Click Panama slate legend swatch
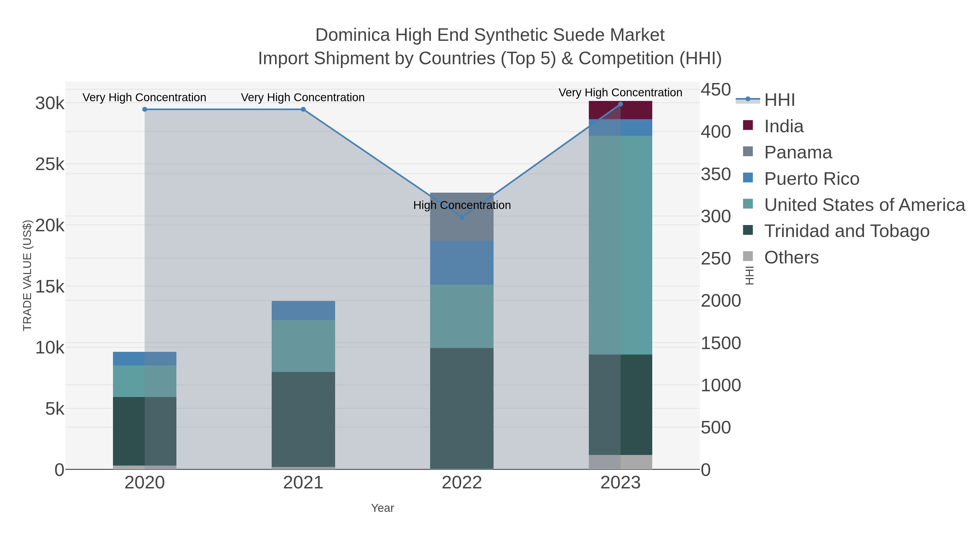 tap(748, 151)
